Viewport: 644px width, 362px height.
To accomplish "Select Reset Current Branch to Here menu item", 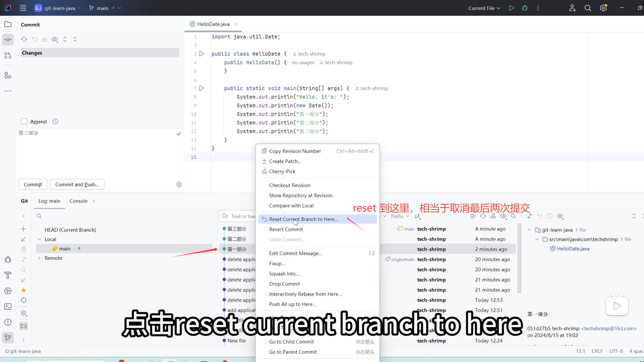I will pyautogui.click(x=304, y=219).
